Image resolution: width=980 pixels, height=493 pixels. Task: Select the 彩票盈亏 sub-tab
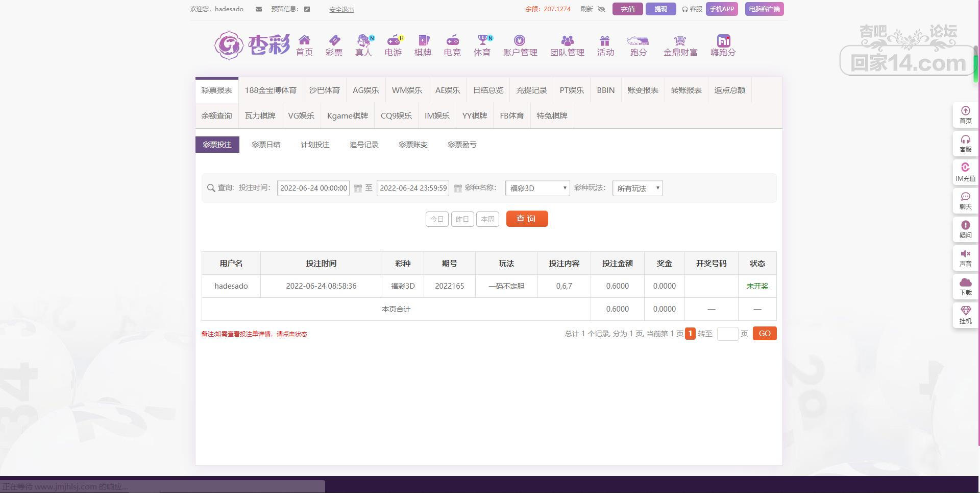(462, 145)
